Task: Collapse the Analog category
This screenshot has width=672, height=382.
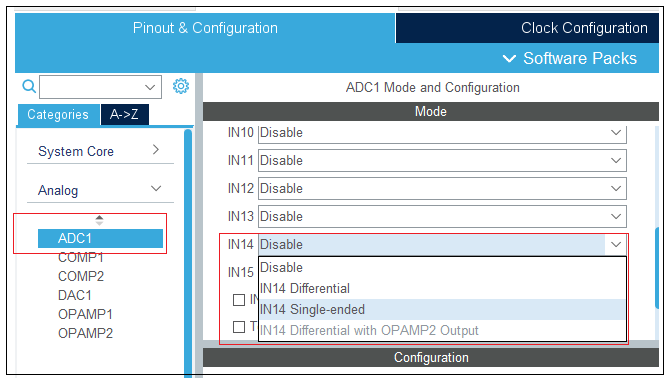Action: (x=100, y=190)
